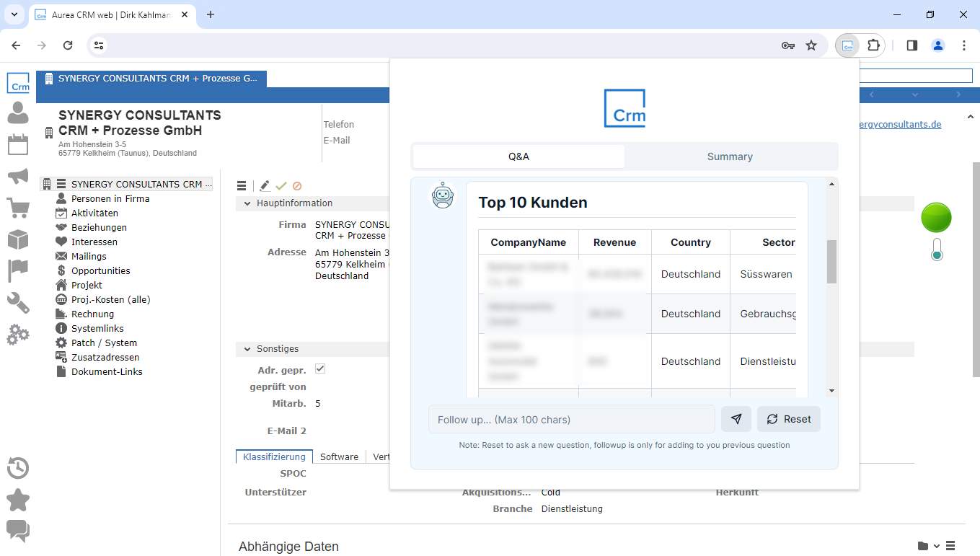Open the gears settings sidebar icon
980x556 pixels.
click(x=18, y=335)
